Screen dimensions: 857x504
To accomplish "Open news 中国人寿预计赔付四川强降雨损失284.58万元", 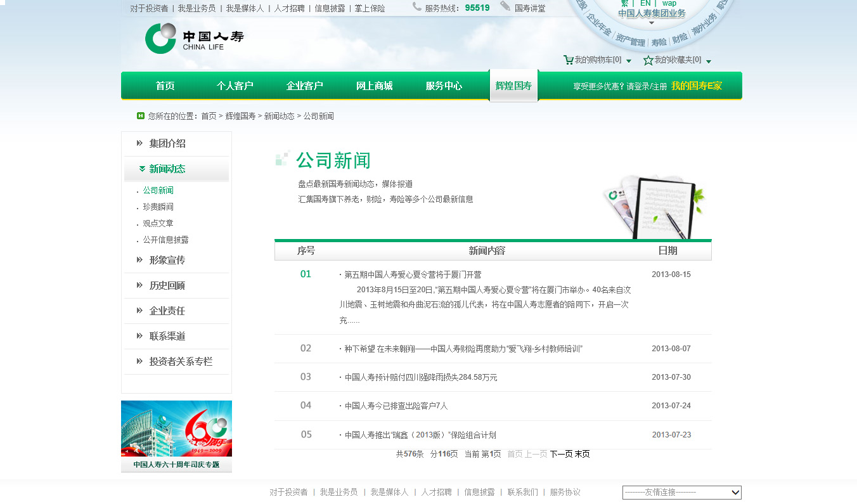I will pos(421,378).
